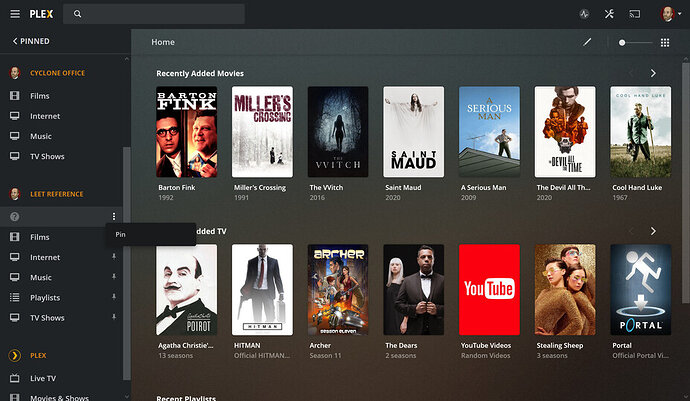The image size is (690, 401).
Task: Unpin Internet under Leet Reference
Action: point(114,256)
